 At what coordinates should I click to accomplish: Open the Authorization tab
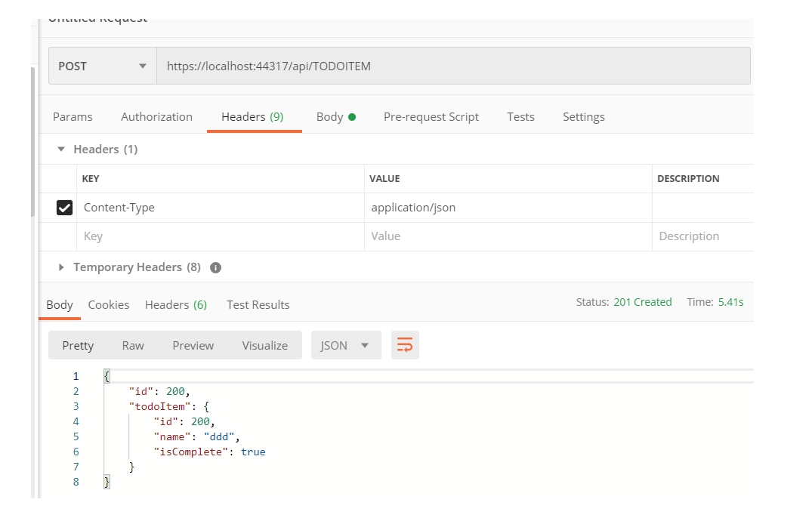pyautogui.click(x=156, y=117)
